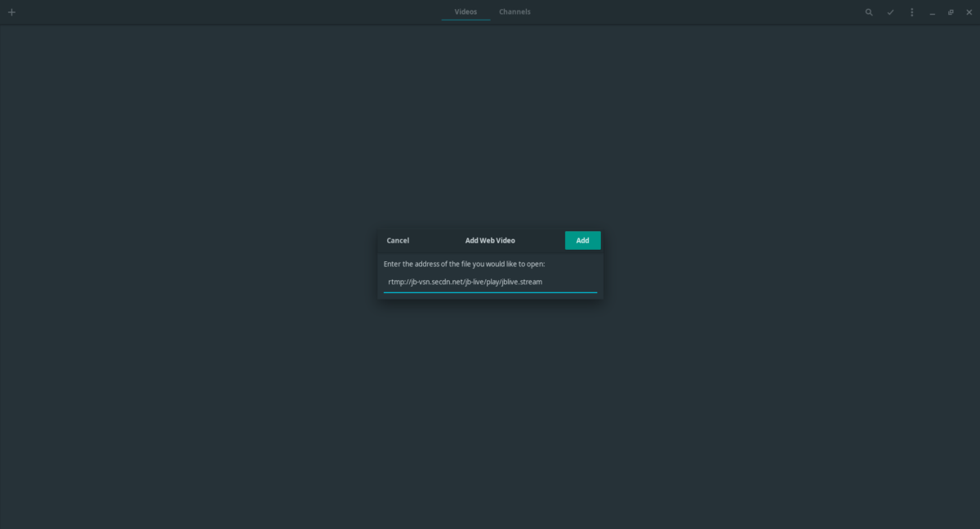
Task: Restore the window size
Action: click(951, 12)
